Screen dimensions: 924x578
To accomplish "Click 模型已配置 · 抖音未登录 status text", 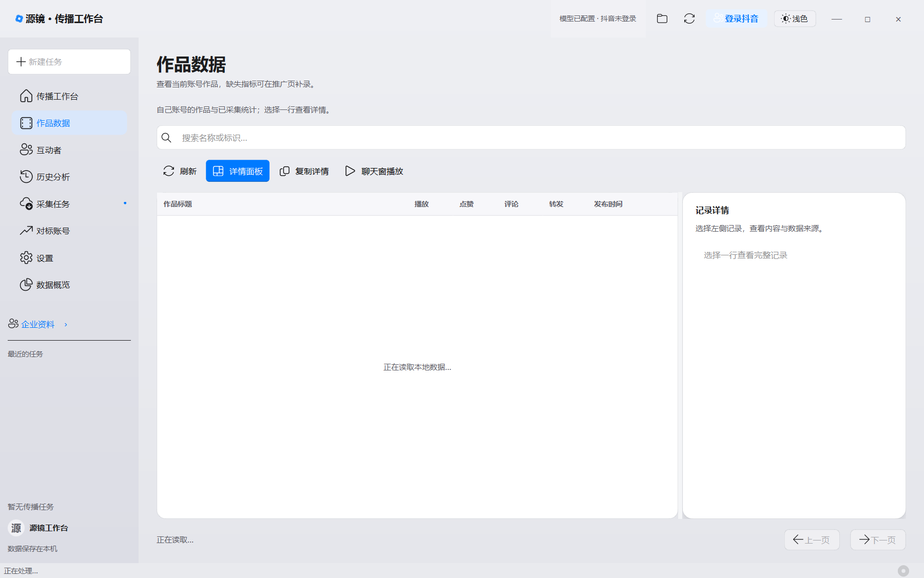I will pyautogui.click(x=598, y=18).
